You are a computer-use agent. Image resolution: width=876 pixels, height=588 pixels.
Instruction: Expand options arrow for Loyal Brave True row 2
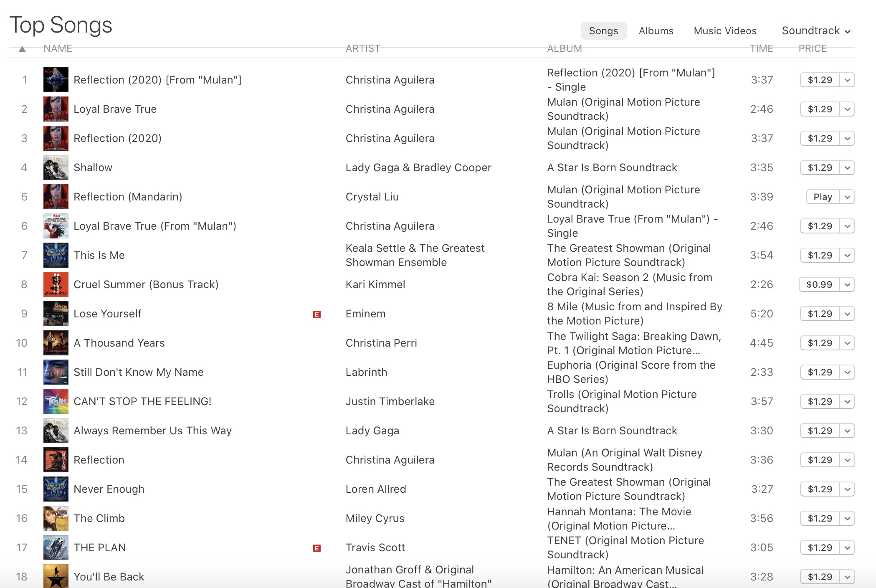coord(847,109)
